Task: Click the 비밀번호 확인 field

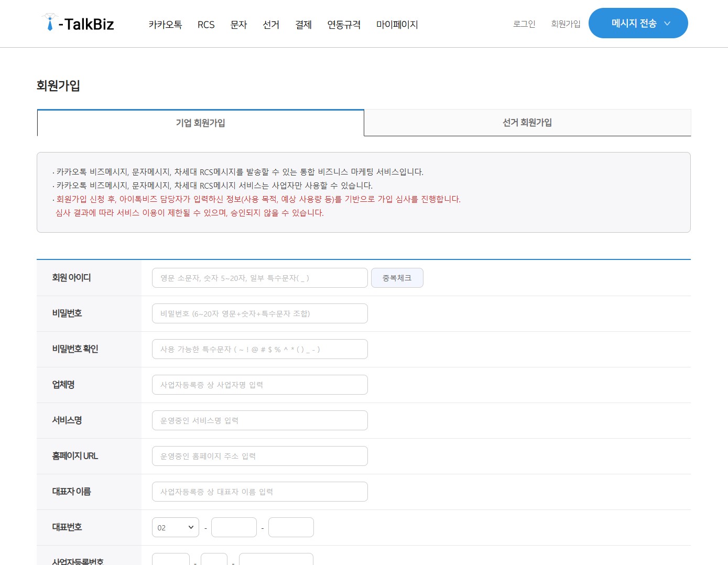Action: click(259, 349)
